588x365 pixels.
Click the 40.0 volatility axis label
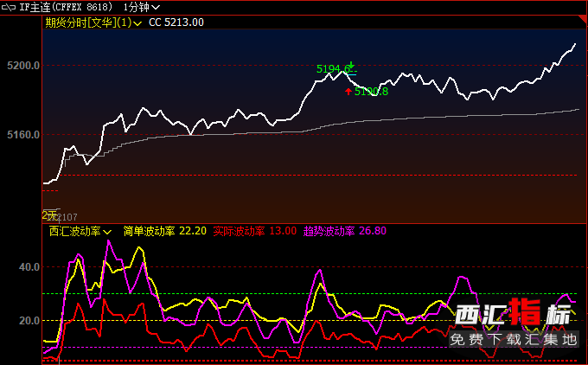pyautogui.click(x=30, y=267)
